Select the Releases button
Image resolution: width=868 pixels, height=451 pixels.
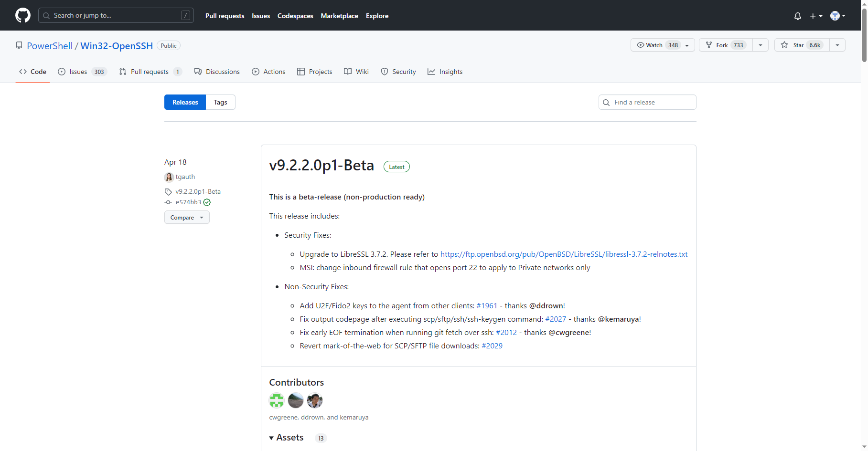tap(185, 102)
